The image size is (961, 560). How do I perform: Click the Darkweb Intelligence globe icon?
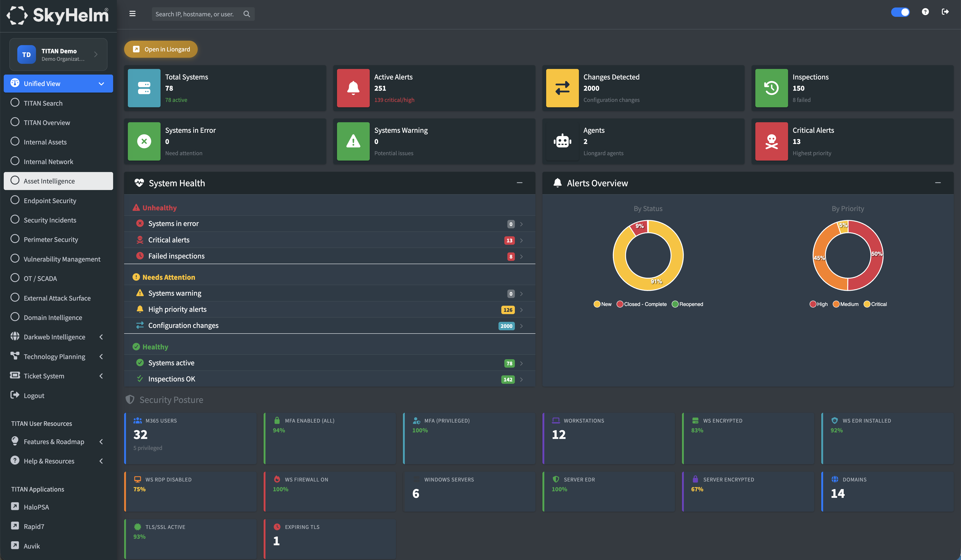15,336
